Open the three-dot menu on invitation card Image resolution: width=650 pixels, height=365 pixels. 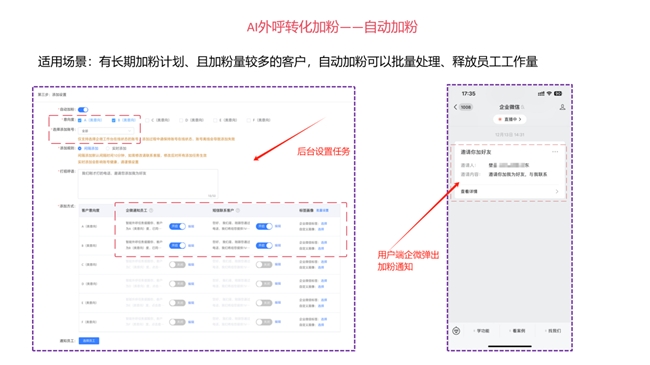pos(555,152)
